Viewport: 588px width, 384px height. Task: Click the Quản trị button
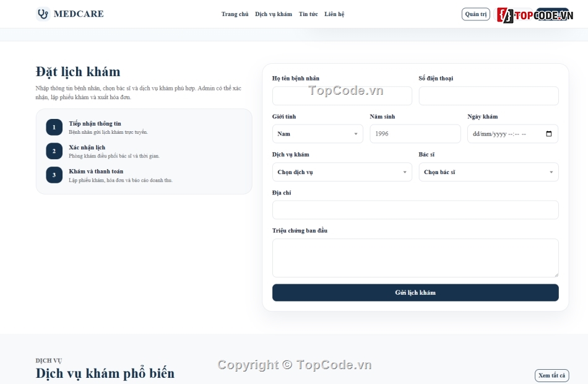475,14
